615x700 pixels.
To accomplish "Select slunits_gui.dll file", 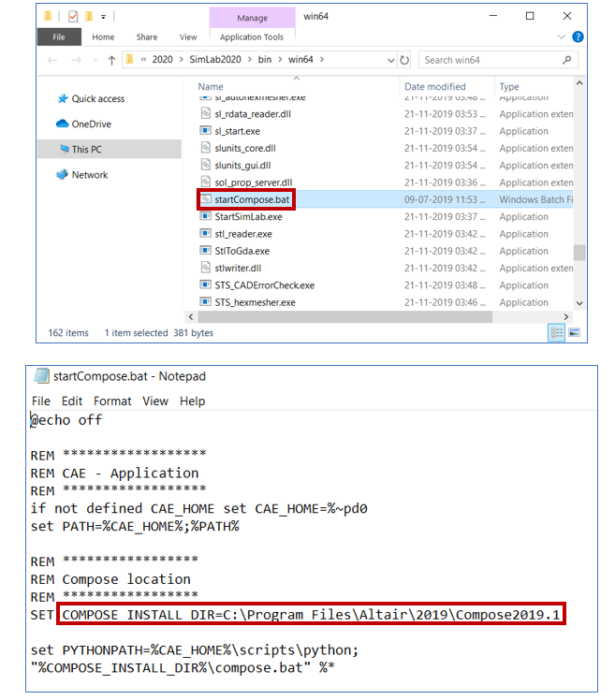I will (242, 166).
